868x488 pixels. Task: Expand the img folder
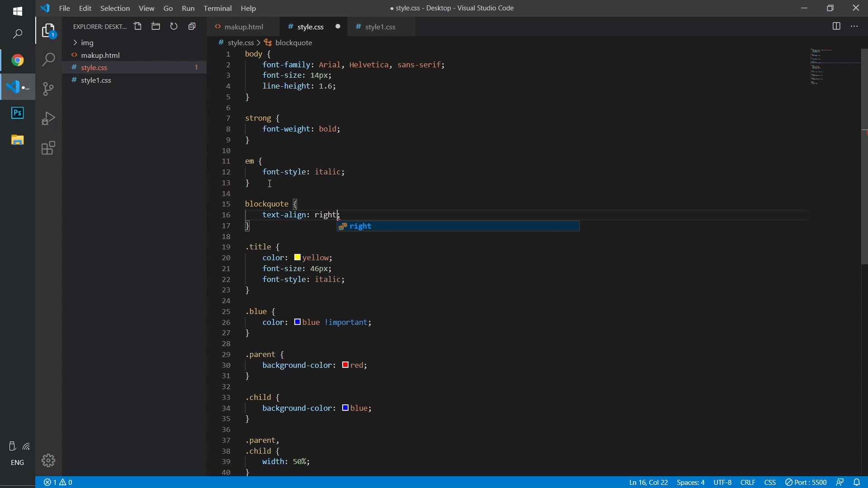pos(87,43)
